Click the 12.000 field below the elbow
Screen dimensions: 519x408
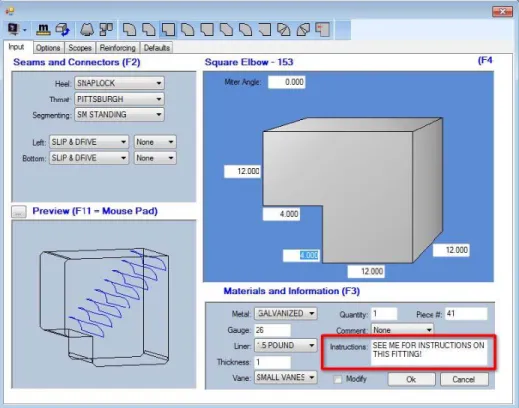click(x=366, y=271)
